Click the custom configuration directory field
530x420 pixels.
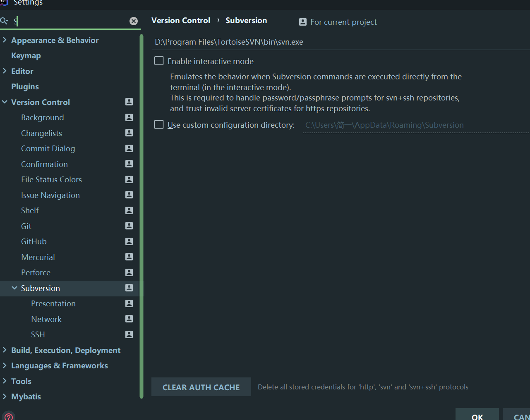coord(416,125)
